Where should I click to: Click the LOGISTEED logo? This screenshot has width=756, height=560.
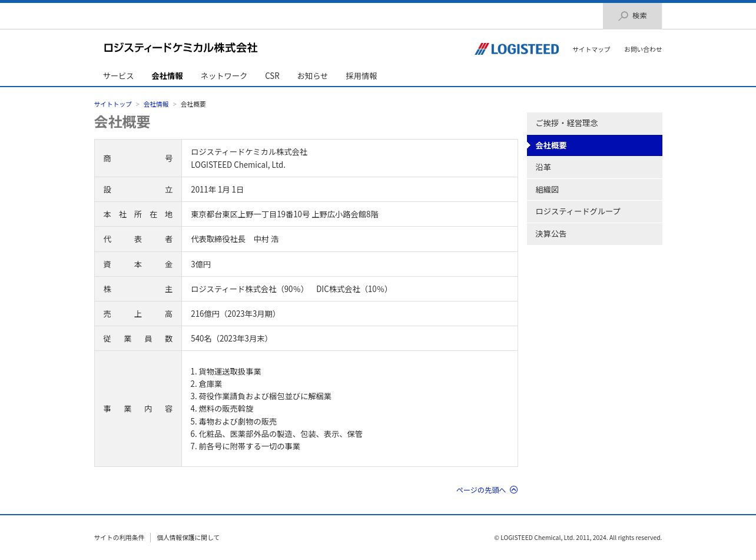pos(517,49)
